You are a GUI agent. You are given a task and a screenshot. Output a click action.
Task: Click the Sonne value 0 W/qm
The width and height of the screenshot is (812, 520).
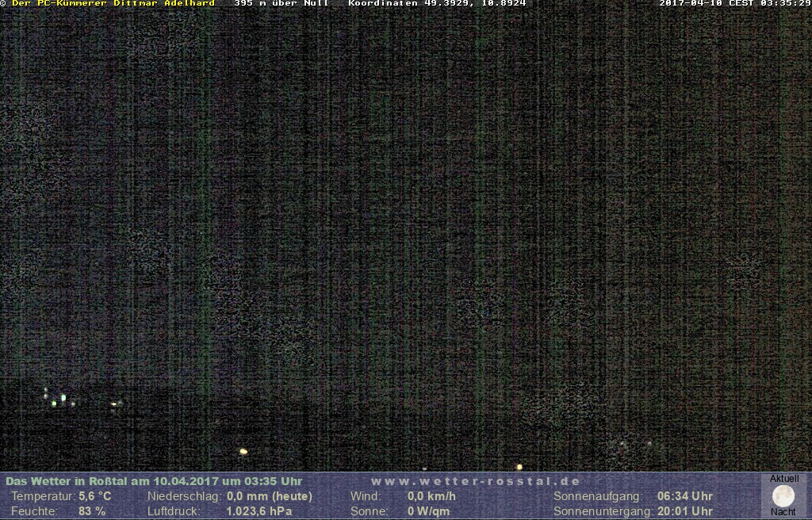coord(428,511)
